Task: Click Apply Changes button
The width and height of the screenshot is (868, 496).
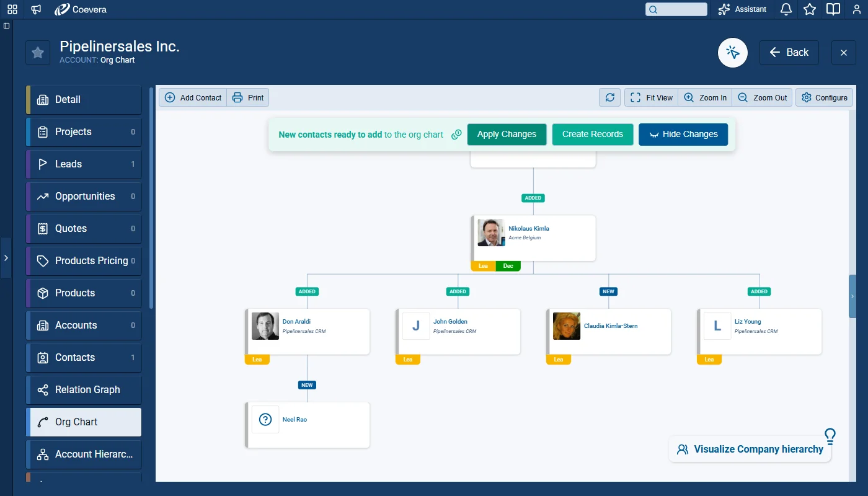Action: tap(507, 135)
